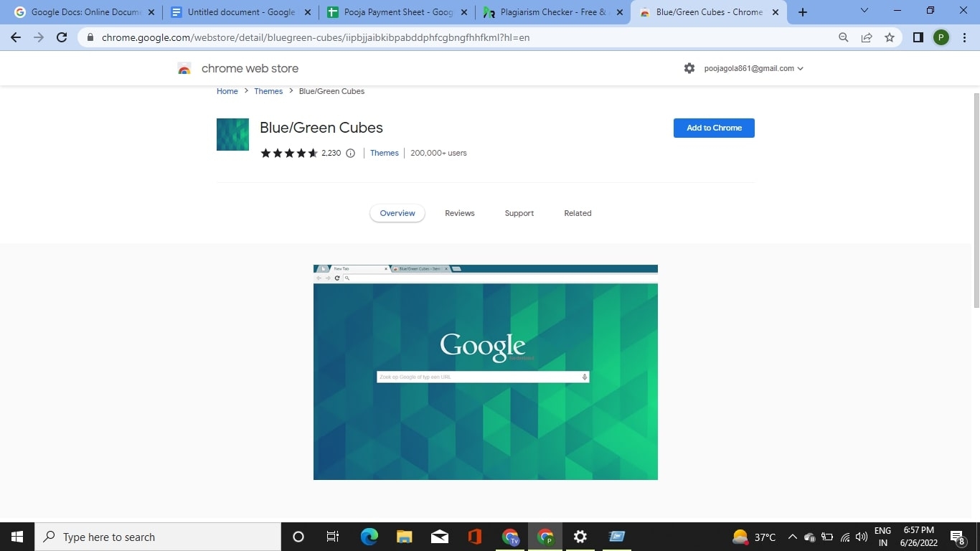This screenshot has width=980, height=551.
Task: Click the page vertical scrollbar
Action: (976, 199)
